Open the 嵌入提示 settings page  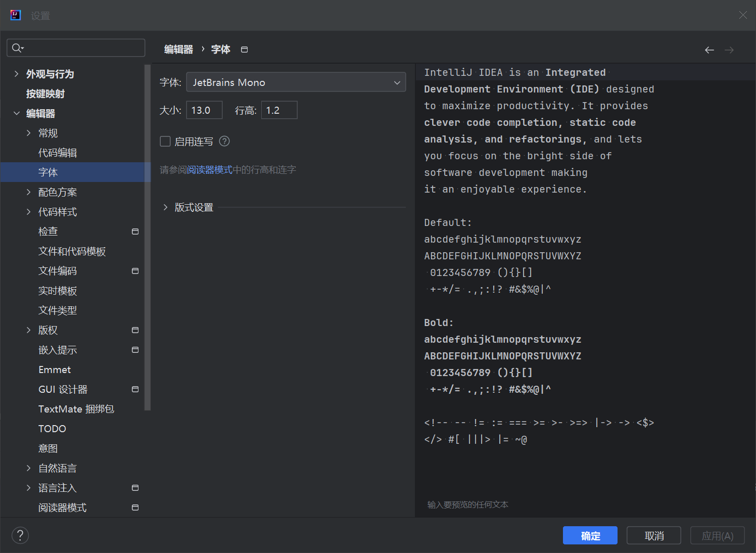[x=58, y=350]
